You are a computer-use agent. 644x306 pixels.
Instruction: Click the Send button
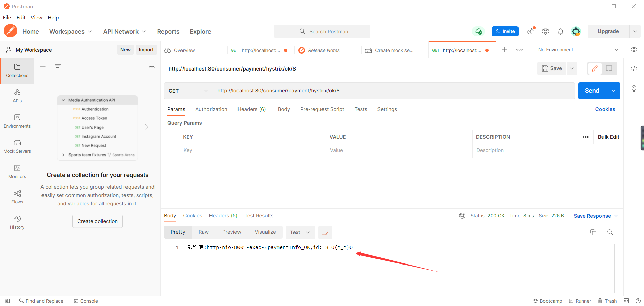coord(592,91)
